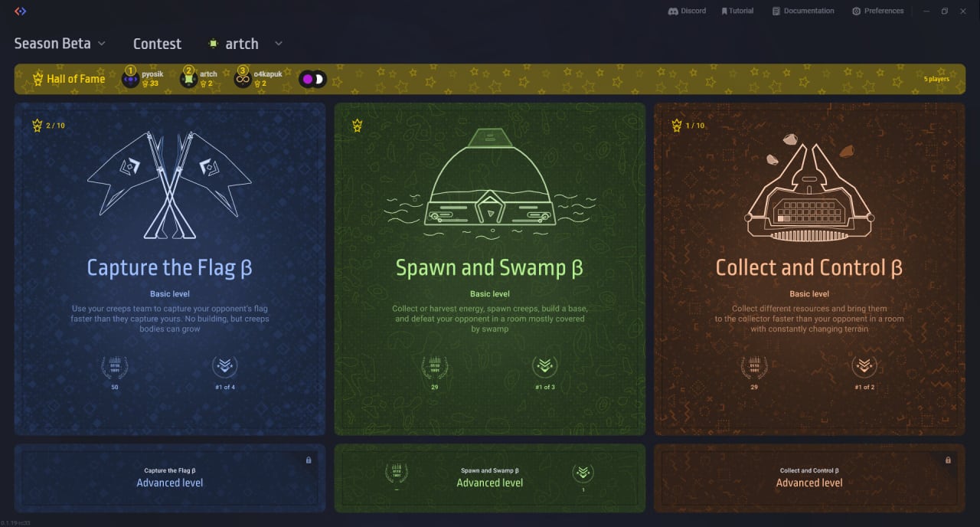
Task: Open the Collect and Control β arena
Action: pos(809,269)
